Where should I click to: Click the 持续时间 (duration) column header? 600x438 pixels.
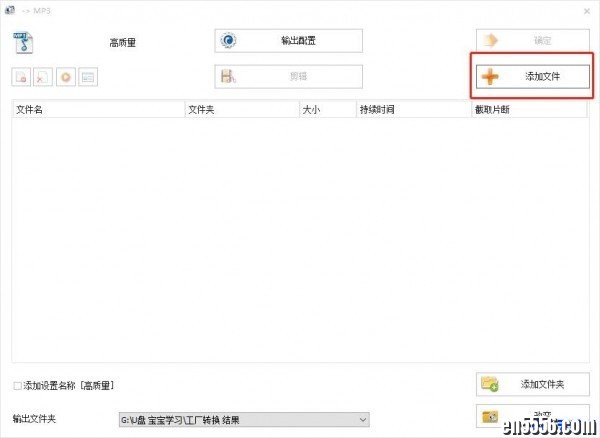point(412,110)
